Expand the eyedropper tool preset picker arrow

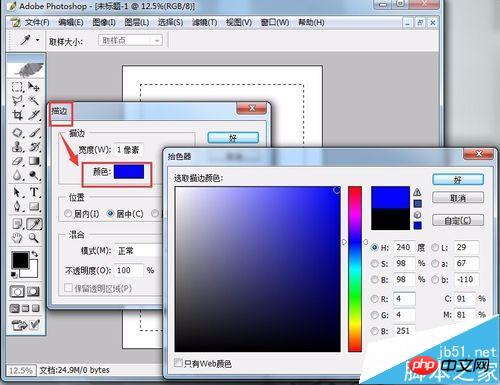coord(38,40)
